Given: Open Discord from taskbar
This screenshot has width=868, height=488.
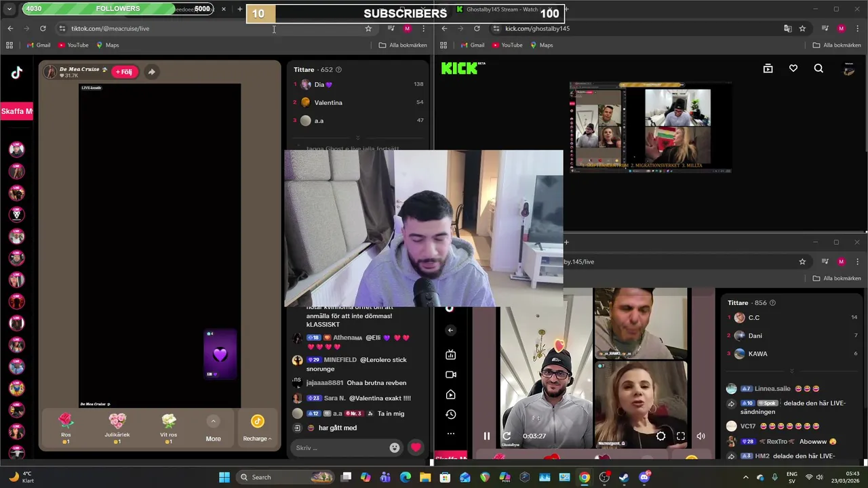Looking at the screenshot, I should point(644,477).
